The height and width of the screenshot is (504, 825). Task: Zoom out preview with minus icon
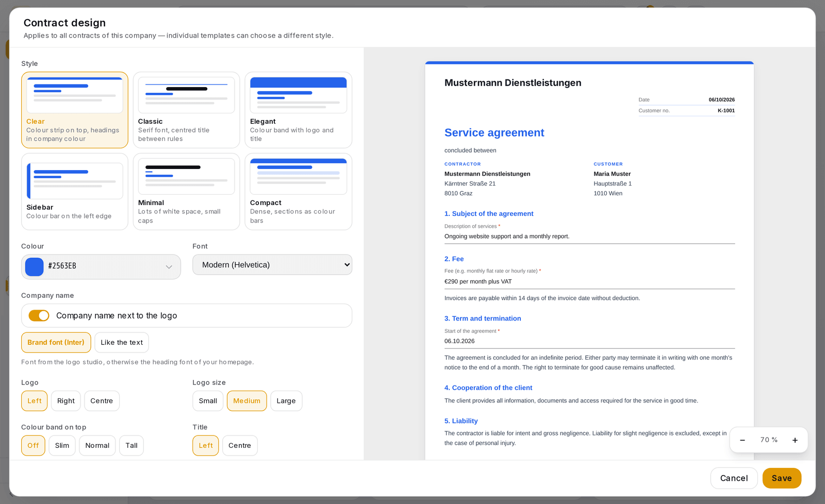[x=742, y=440]
